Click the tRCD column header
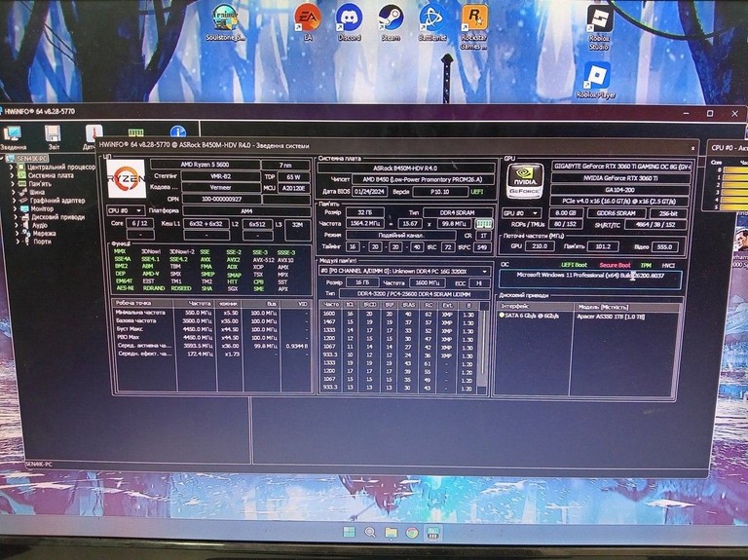 click(x=370, y=304)
